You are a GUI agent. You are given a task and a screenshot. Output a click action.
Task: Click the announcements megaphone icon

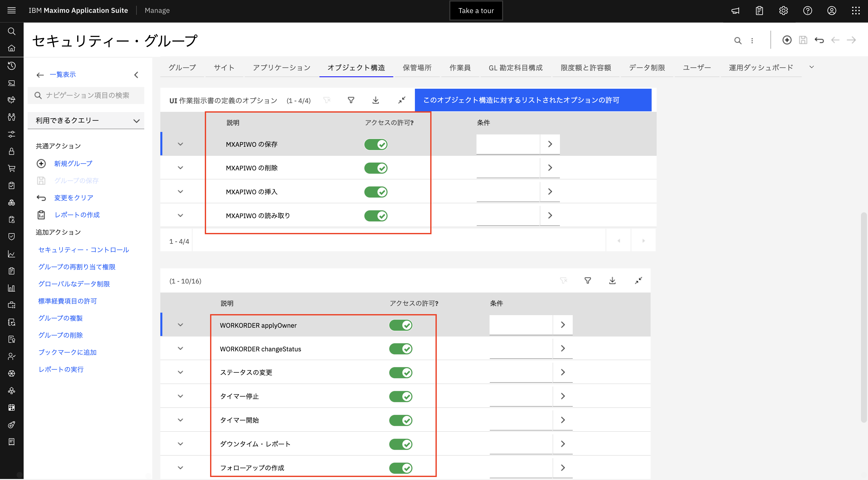[x=735, y=11]
